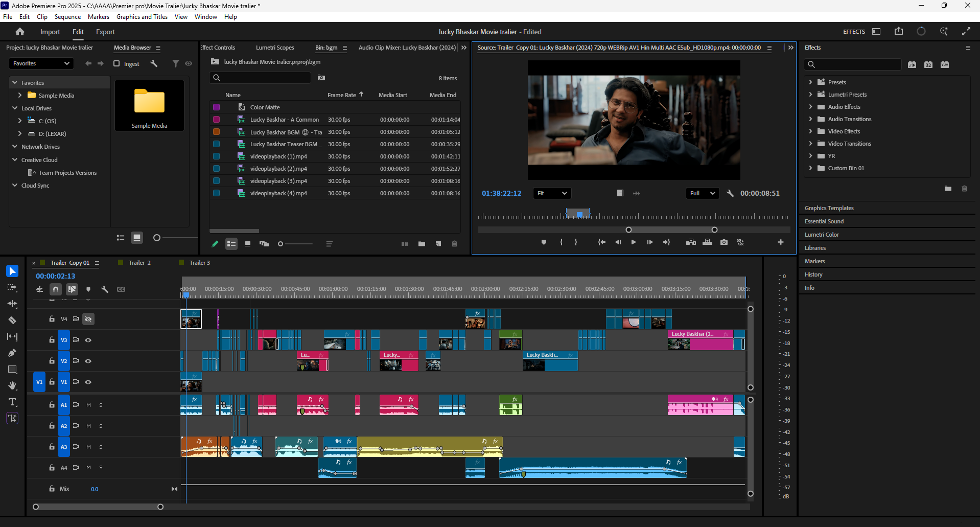
Task: Click the bgm bin thumbnail zoom slider
Action: click(295, 244)
